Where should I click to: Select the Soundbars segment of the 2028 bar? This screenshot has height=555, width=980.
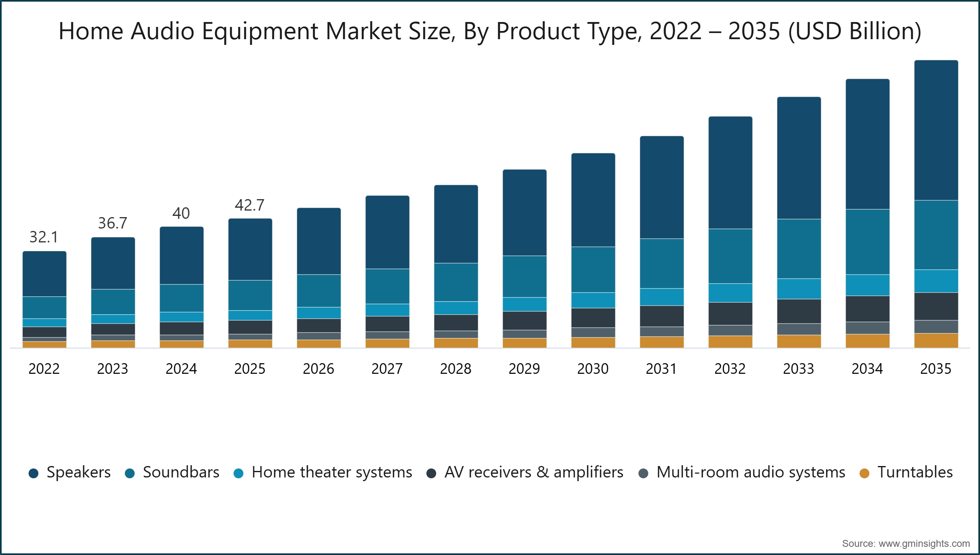click(x=456, y=282)
